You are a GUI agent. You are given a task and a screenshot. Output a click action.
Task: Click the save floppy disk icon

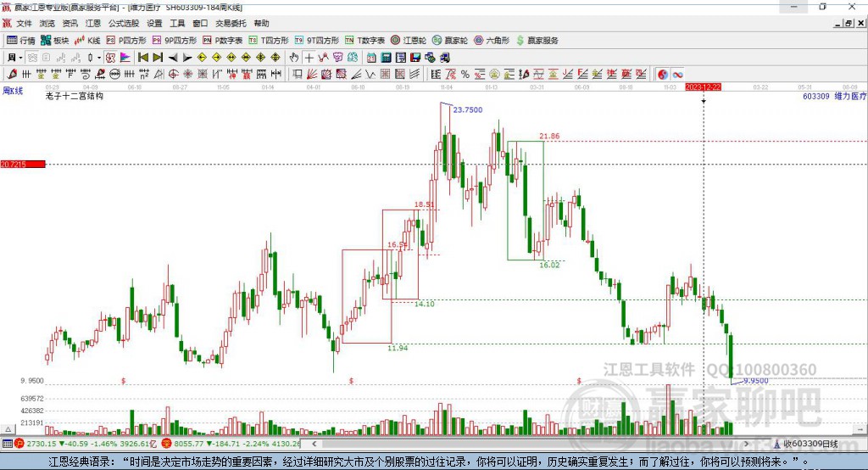(415, 58)
